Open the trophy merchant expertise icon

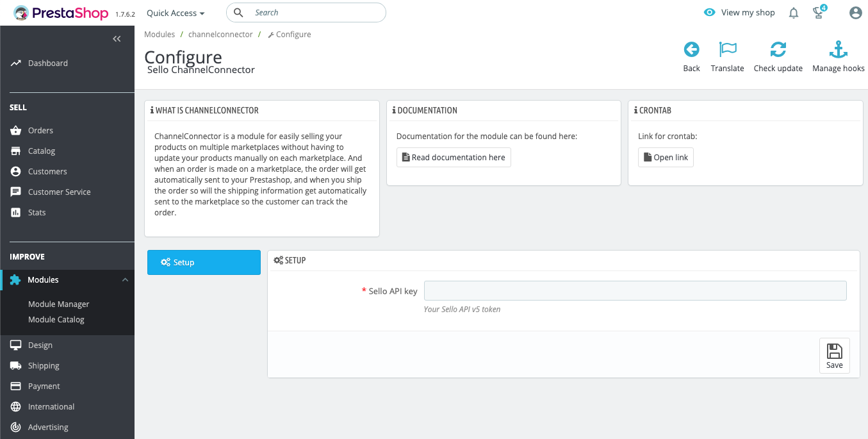(819, 12)
